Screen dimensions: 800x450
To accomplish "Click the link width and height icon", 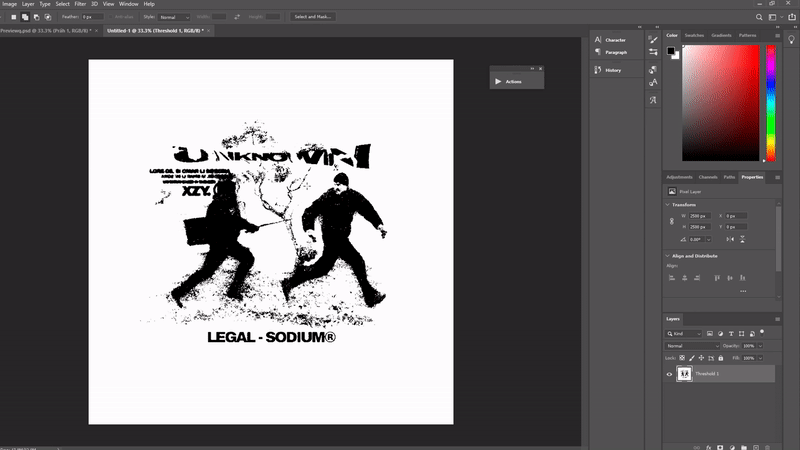I will click(x=671, y=220).
